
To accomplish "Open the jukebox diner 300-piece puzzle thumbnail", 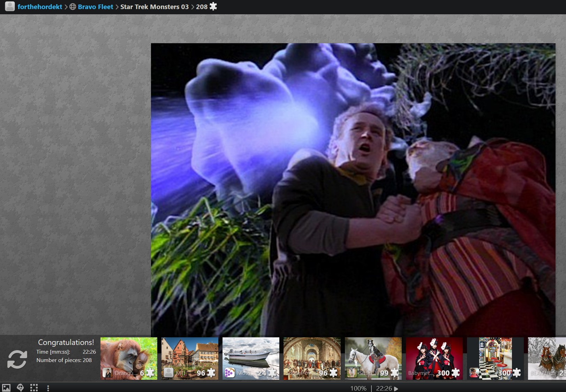I will [495, 358].
